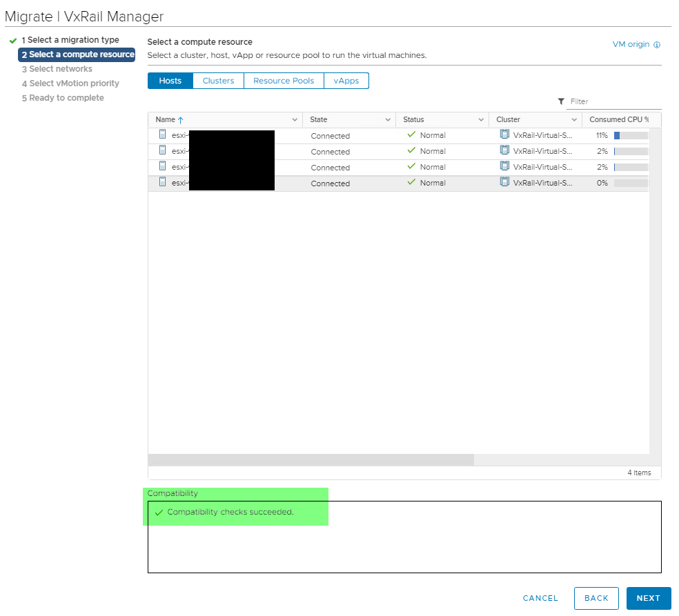
Task: Open the Name column dropdown chevron
Action: tap(295, 120)
